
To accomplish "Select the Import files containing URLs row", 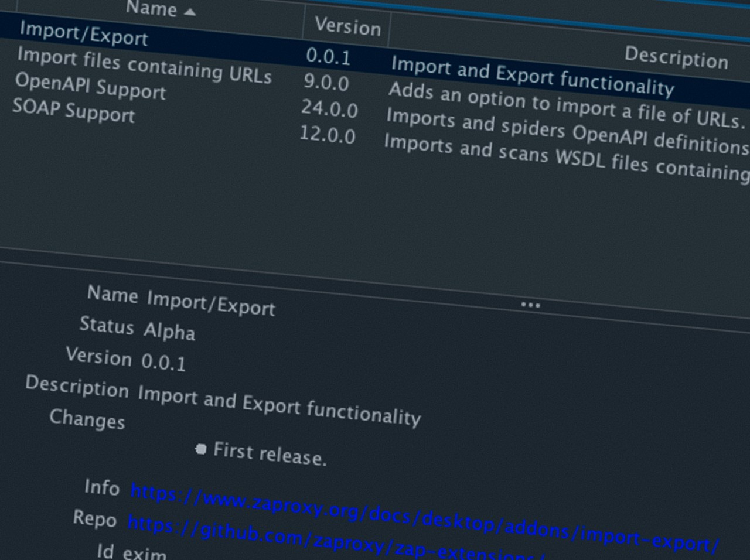I will click(375, 88).
